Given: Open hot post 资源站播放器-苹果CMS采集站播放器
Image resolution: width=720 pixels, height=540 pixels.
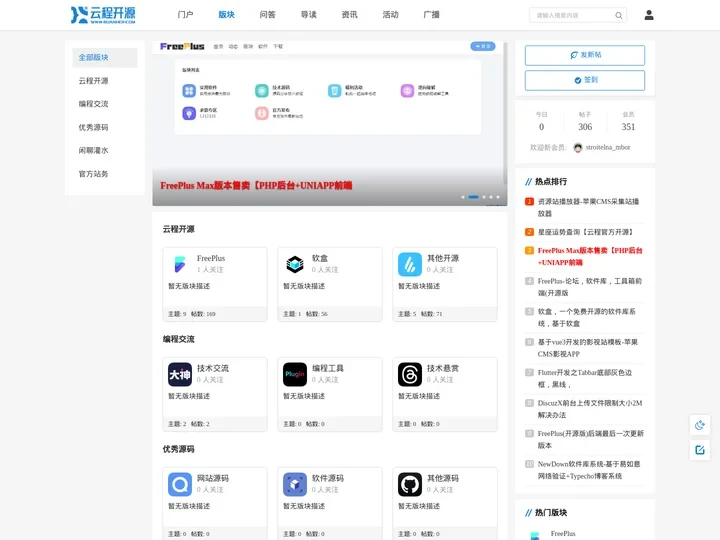Looking at the screenshot, I should coord(588,207).
